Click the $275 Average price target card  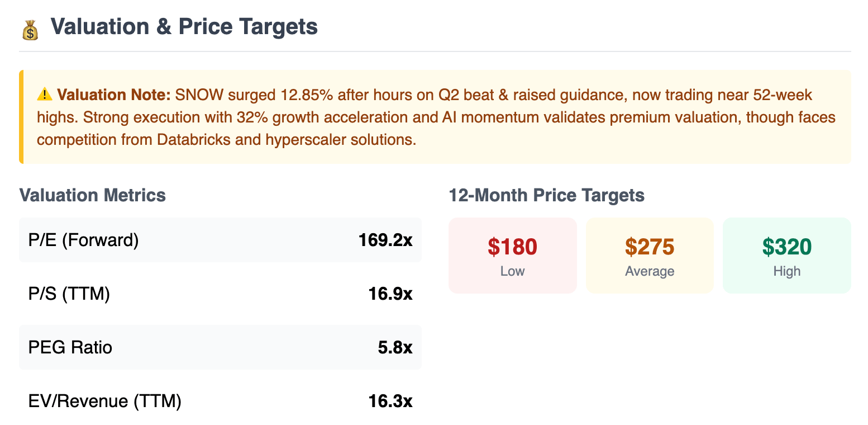click(x=650, y=256)
